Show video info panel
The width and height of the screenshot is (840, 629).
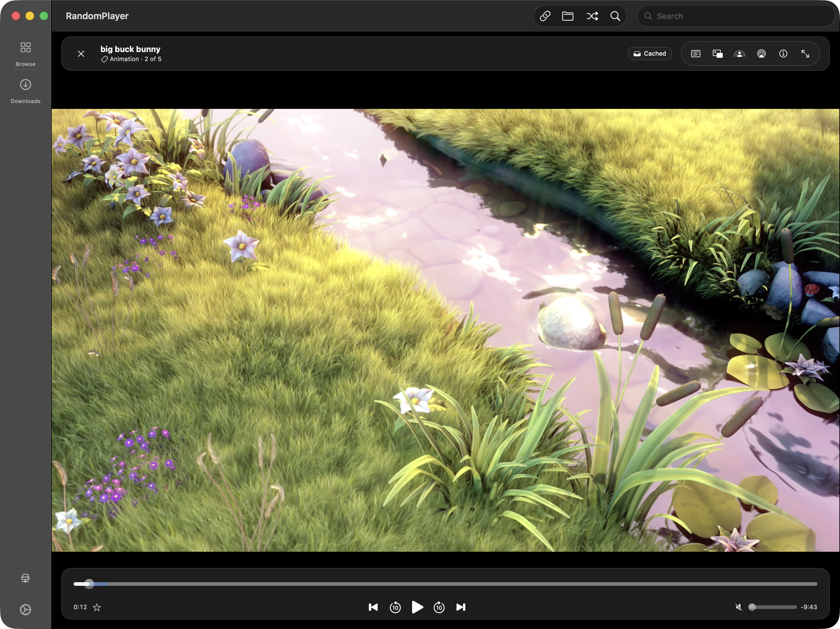pos(783,54)
